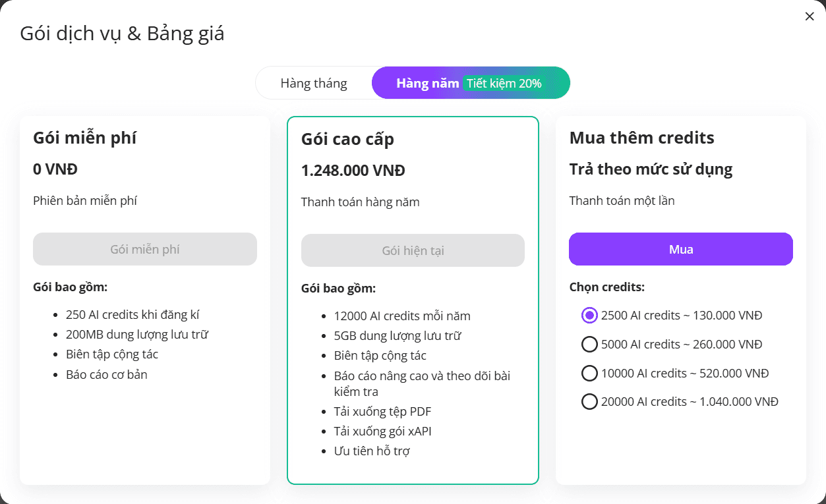Screen dimensions: 826x504
Task: Click the Chọn credits label
Action: click(607, 287)
